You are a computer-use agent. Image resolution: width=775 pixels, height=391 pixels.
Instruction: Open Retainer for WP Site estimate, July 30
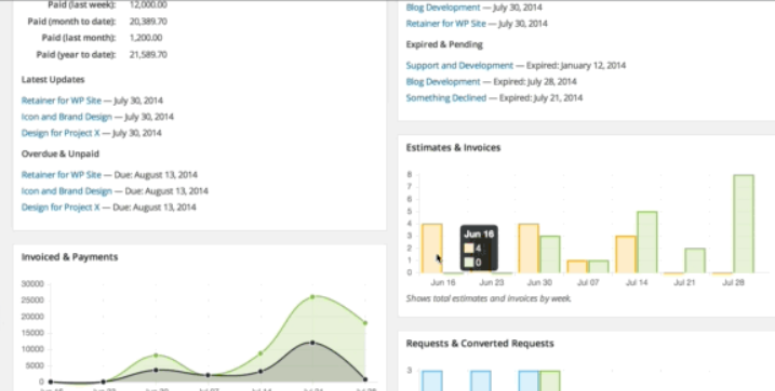pos(446,23)
